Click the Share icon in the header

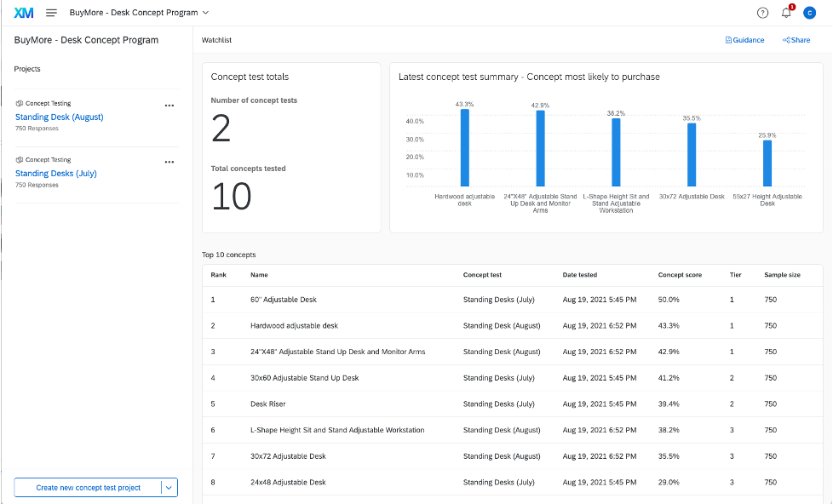pyautogui.click(x=785, y=40)
